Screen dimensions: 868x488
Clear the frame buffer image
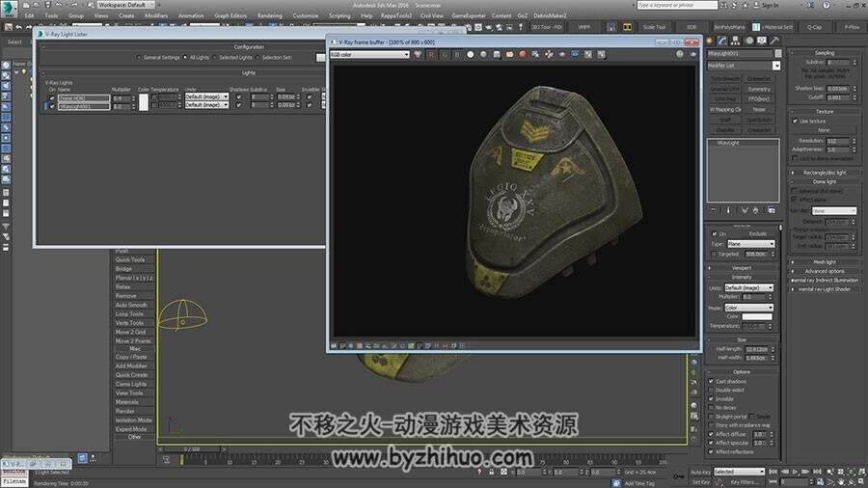click(522, 54)
